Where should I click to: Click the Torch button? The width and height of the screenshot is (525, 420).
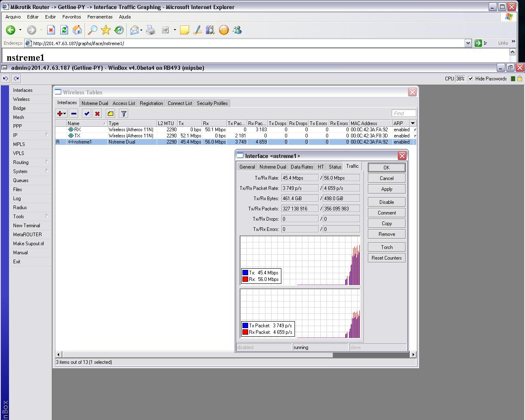[386, 247]
